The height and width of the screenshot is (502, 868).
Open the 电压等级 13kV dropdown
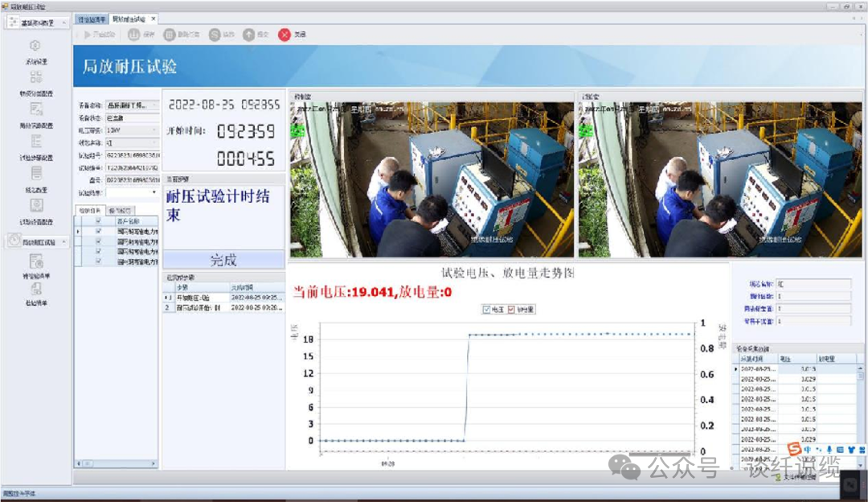click(x=154, y=130)
